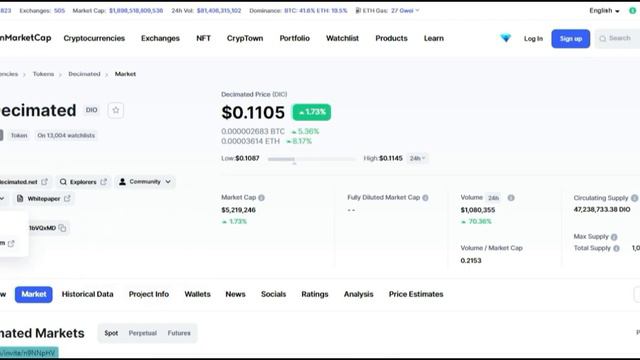Click the Market Cap info icon
This screenshot has width=640, height=360.
[261, 198]
